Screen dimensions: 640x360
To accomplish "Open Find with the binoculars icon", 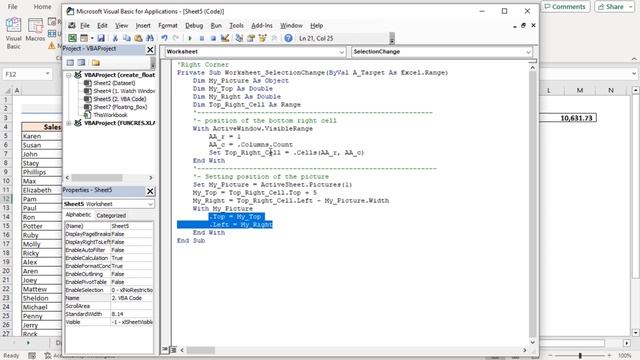I will click(x=150, y=38).
